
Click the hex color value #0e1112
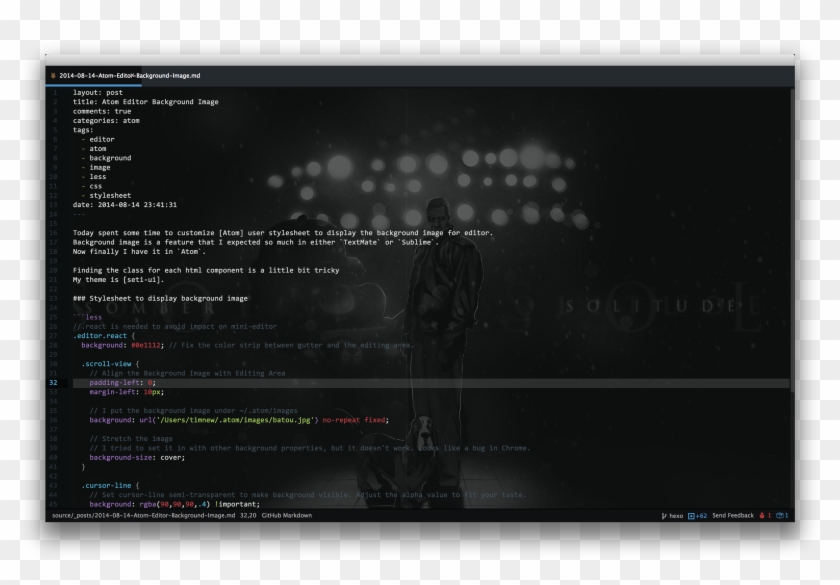(146, 344)
